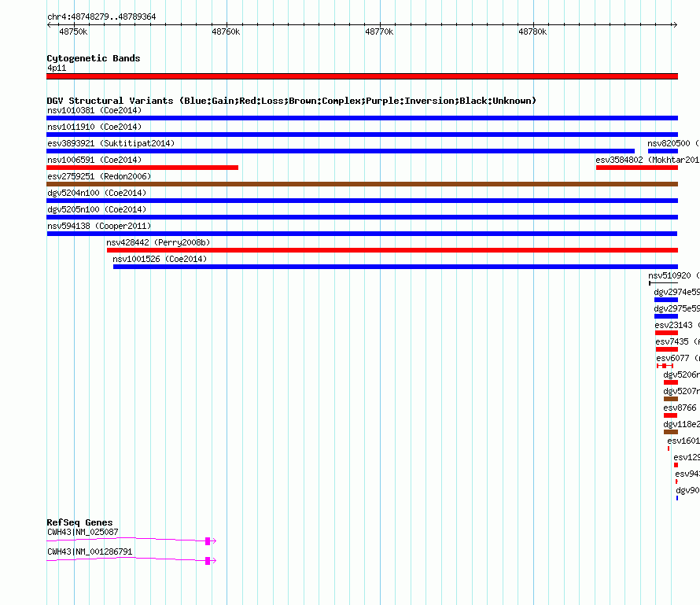The width and height of the screenshot is (700, 605).
Task: Select the CWH43|NM_025087 gene label
Action: pos(83,532)
